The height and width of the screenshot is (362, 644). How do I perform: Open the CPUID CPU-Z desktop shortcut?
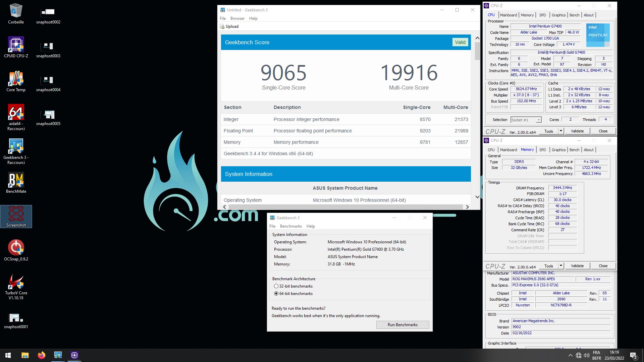point(16,47)
